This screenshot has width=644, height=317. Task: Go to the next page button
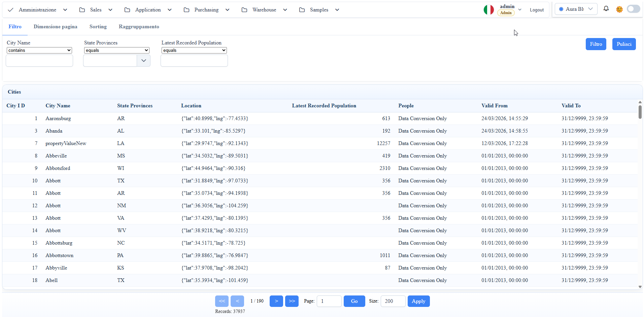click(x=276, y=301)
